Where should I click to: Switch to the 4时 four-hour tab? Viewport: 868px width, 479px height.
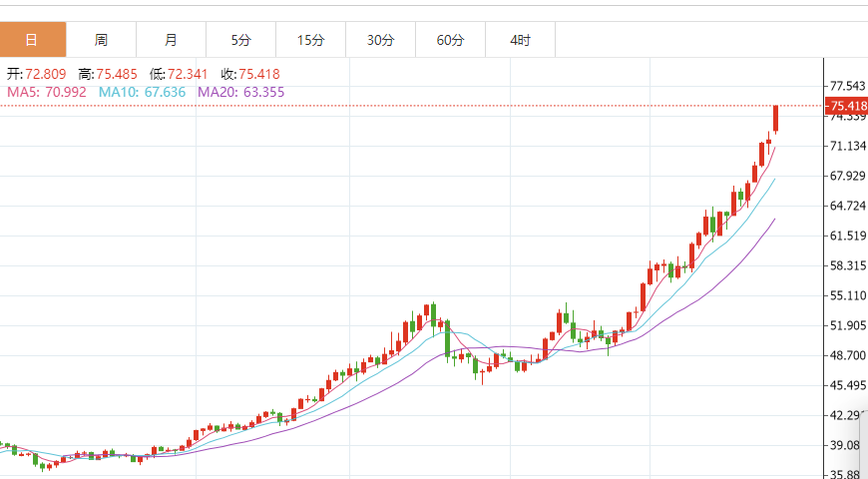[x=520, y=40]
